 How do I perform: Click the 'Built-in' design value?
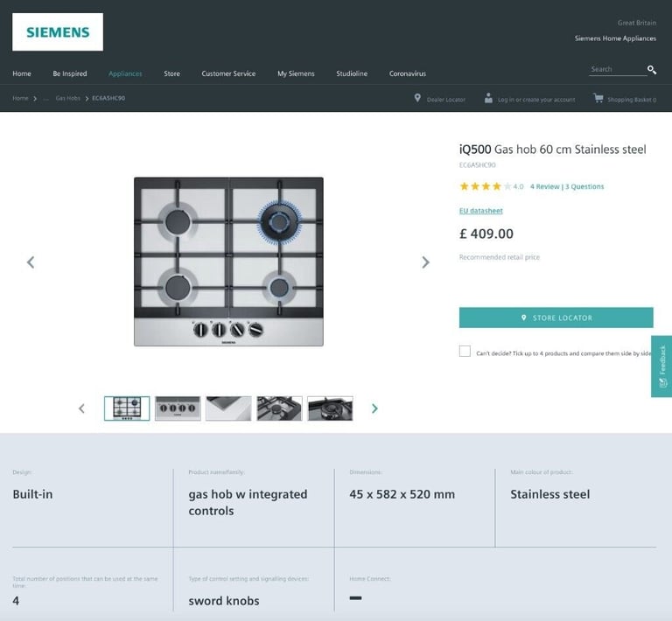(x=32, y=494)
